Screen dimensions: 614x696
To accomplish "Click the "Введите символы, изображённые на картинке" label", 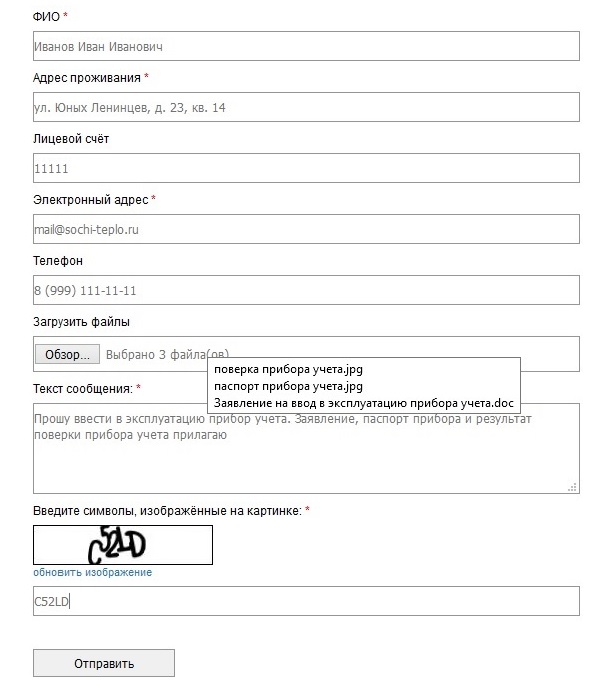I will pyautogui.click(x=167, y=510).
